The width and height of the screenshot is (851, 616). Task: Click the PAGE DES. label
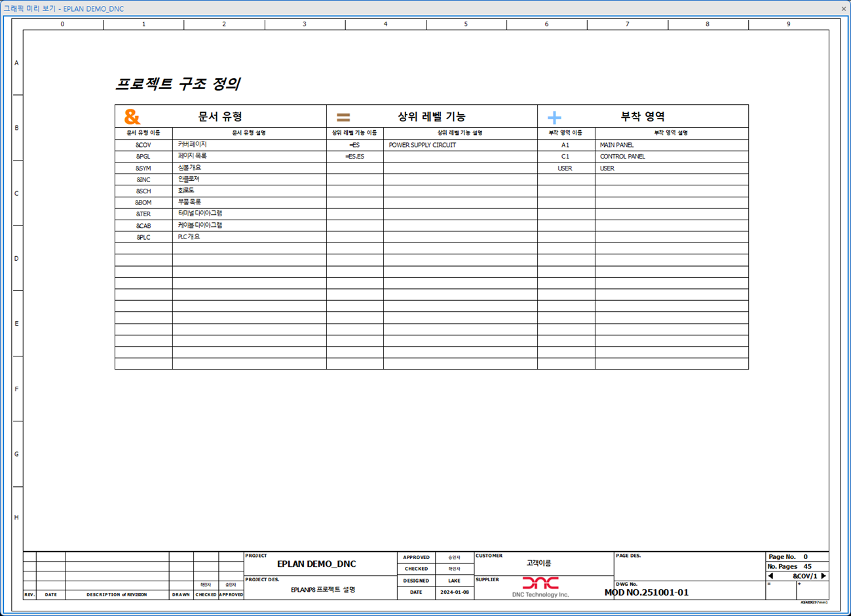coord(628,556)
